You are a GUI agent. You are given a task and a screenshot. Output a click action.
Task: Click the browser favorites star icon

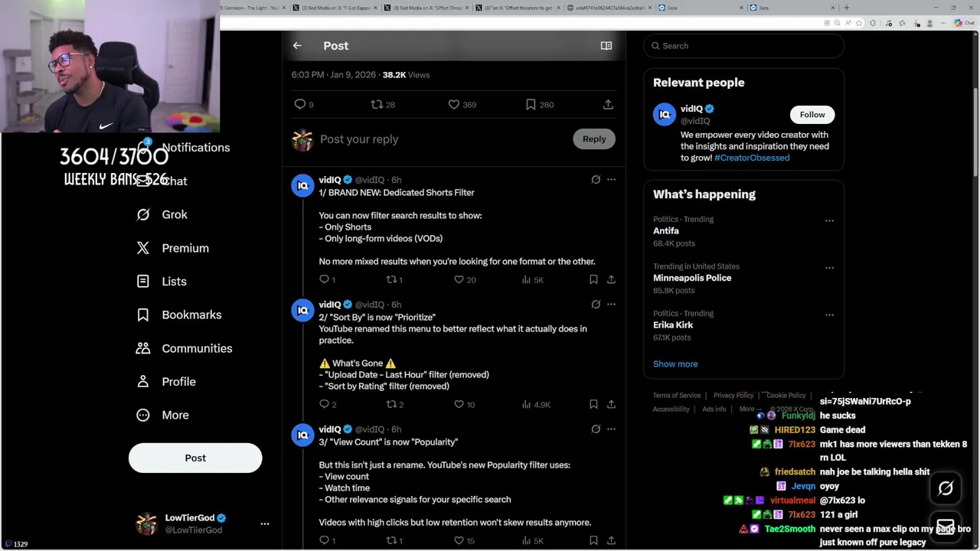(859, 23)
